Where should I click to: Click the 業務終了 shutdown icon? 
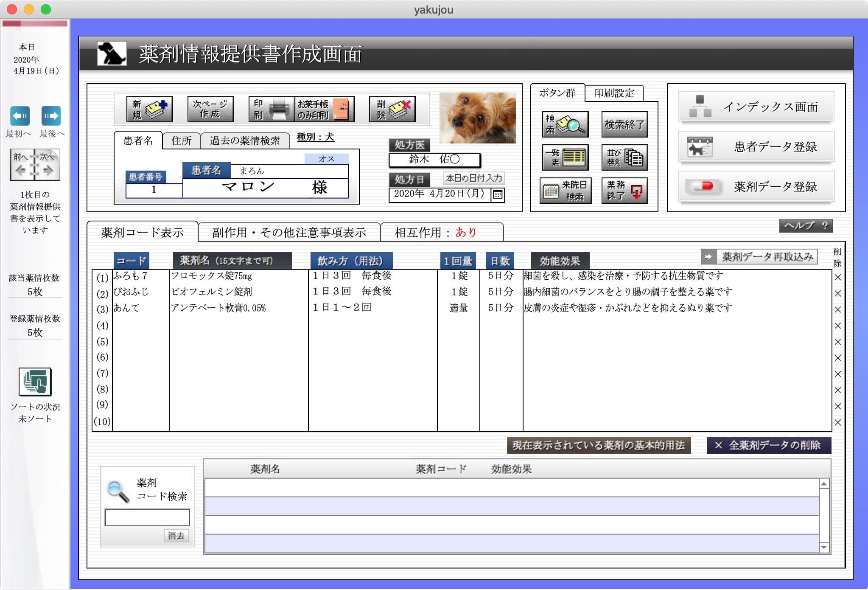pos(624,191)
